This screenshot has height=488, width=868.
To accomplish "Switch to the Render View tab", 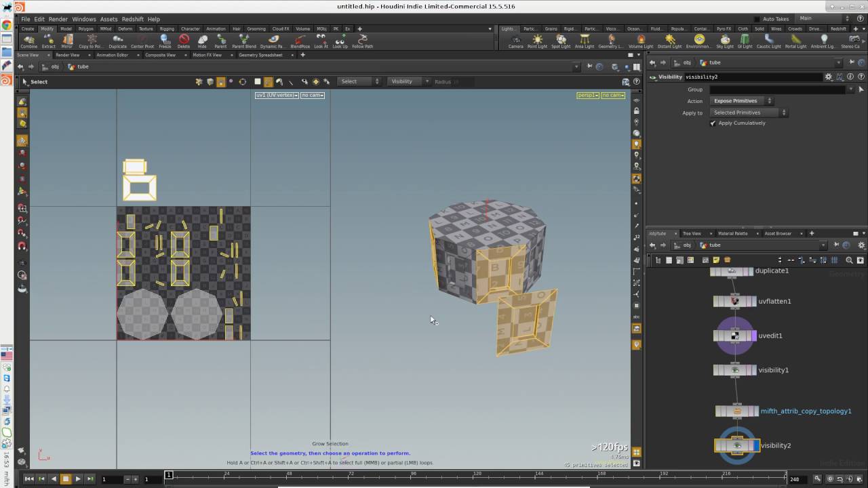I will pos(67,55).
